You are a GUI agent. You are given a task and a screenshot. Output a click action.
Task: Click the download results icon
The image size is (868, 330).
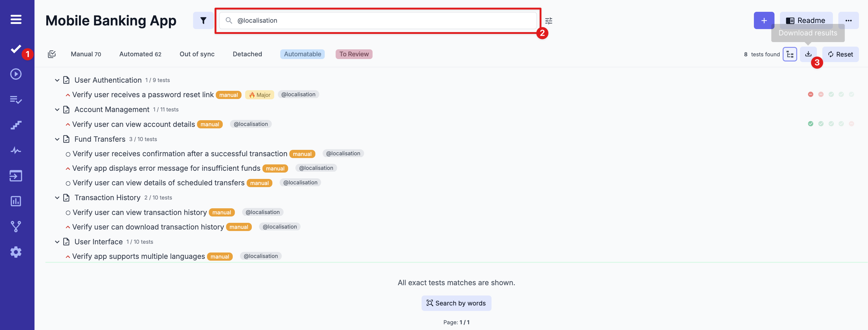808,54
